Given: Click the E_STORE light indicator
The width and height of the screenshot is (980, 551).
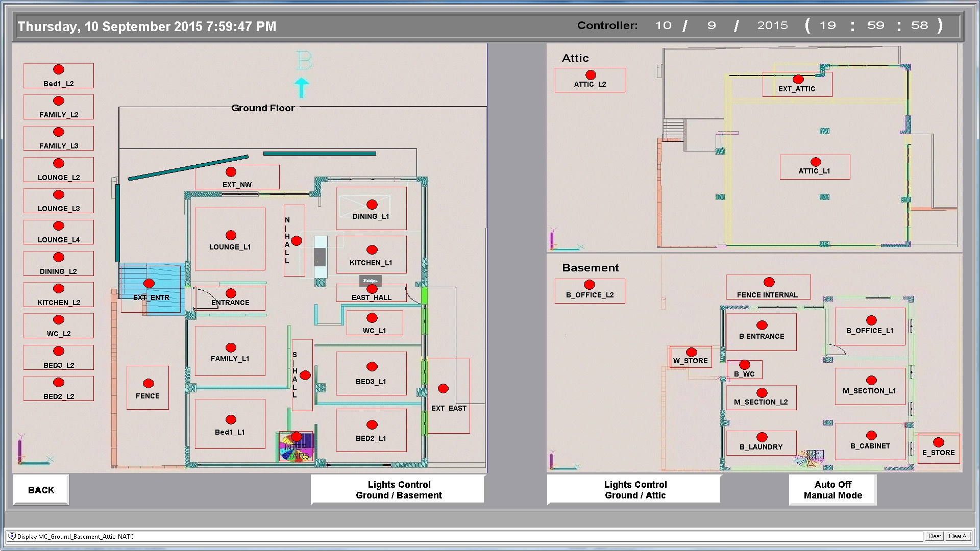Looking at the screenshot, I should pyautogui.click(x=938, y=442).
